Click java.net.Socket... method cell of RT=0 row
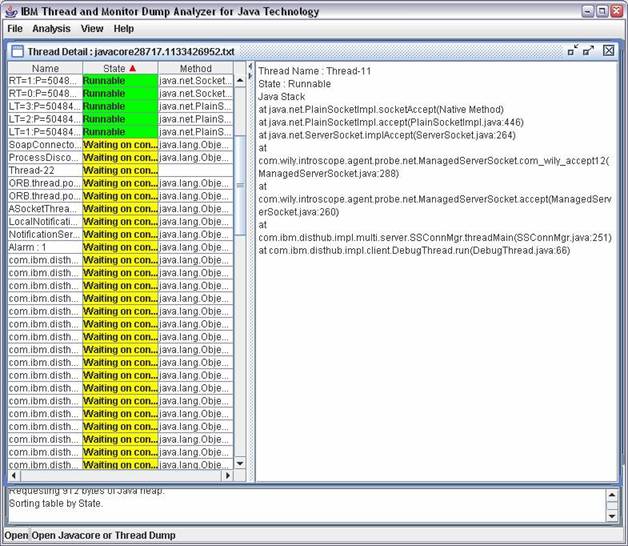 (x=195, y=93)
